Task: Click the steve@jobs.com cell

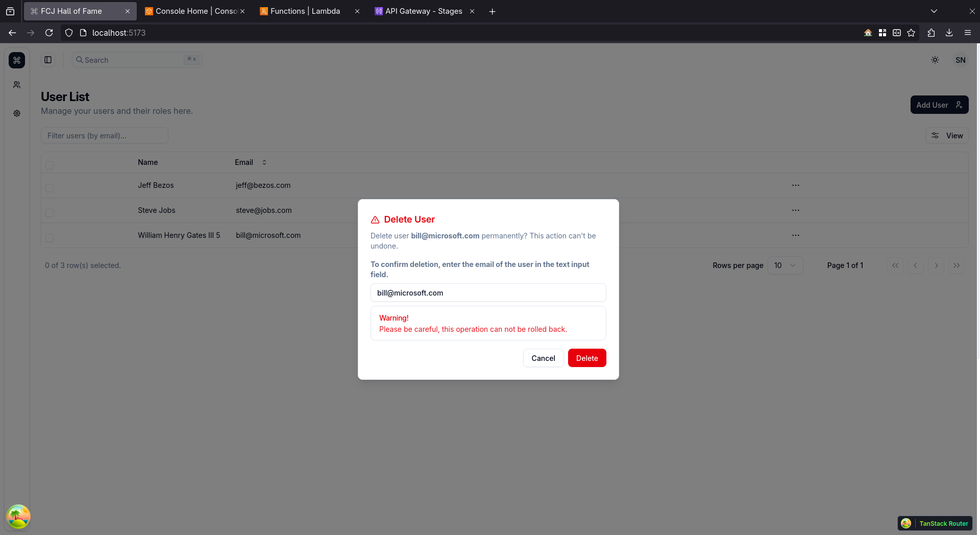Action: click(x=263, y=210)
